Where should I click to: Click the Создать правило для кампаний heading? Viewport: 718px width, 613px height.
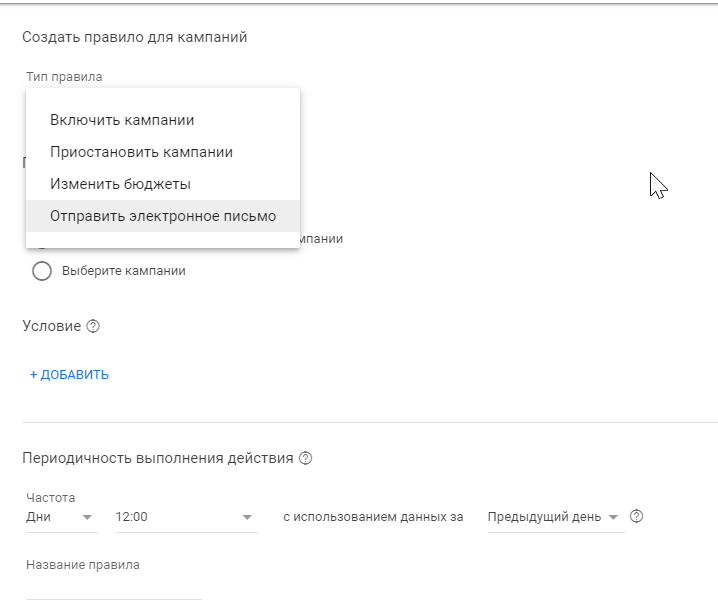point(134,38)
